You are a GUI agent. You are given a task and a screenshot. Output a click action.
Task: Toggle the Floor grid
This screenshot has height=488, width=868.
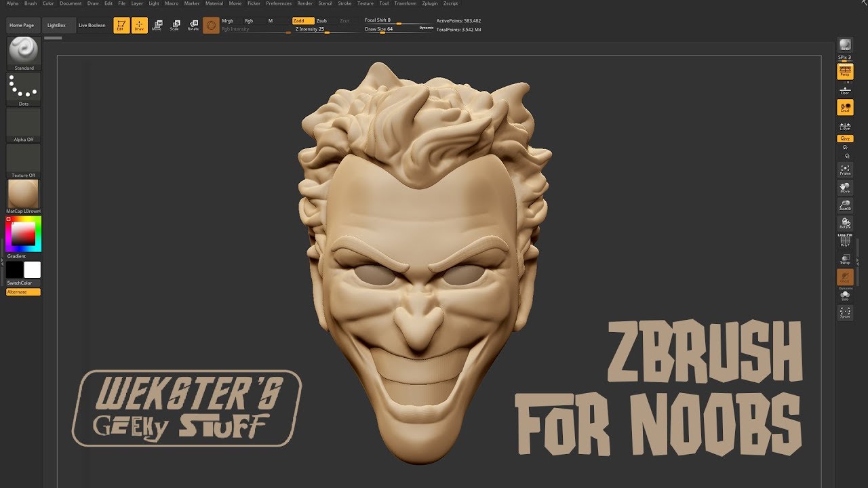(x=845, y=89)
